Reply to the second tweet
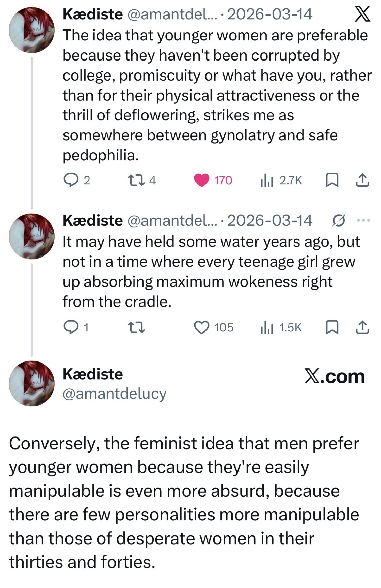 tap(72, 327)
